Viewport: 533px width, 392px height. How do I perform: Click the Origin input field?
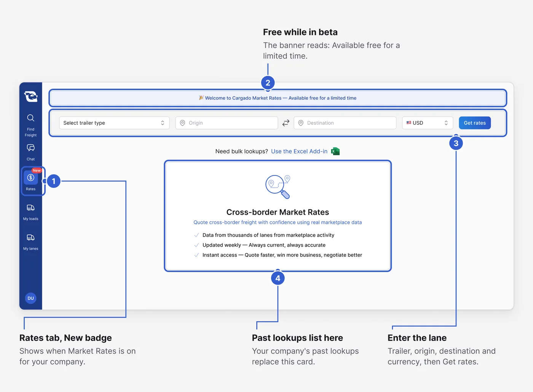[227, 123]
